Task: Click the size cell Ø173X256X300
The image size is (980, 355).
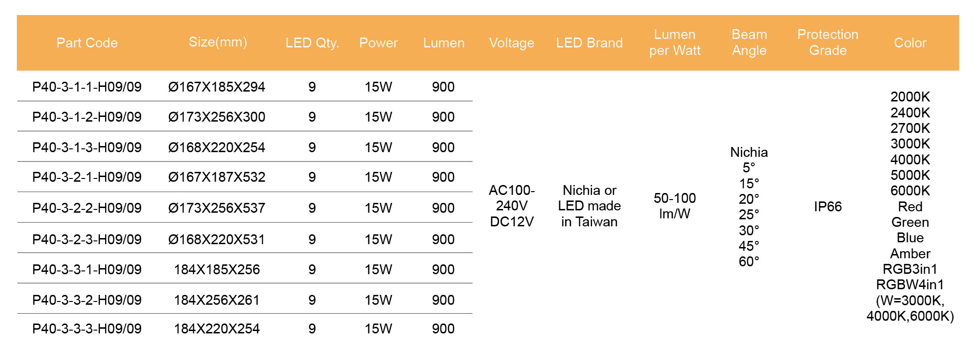Action: point(217,117)
